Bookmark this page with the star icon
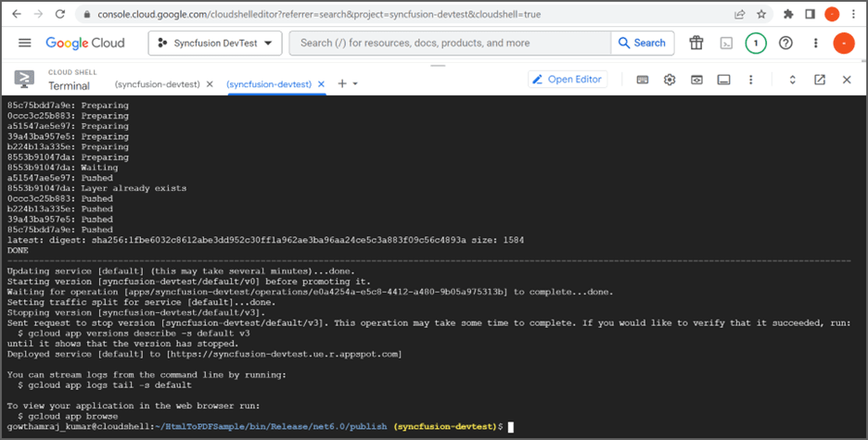Image resolution: width=868 pixels, height=440 pixels. [761, 15]
